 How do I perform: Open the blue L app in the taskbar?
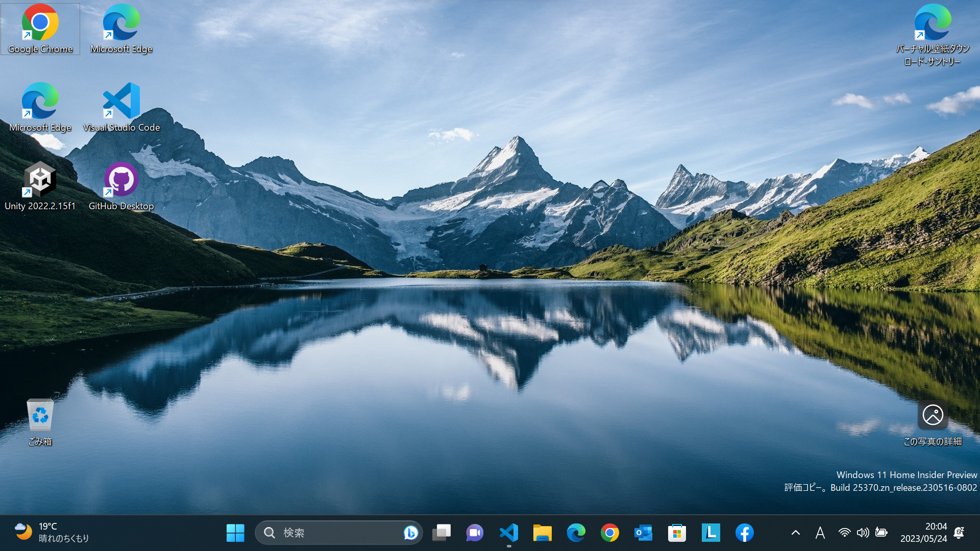[710, 533]
